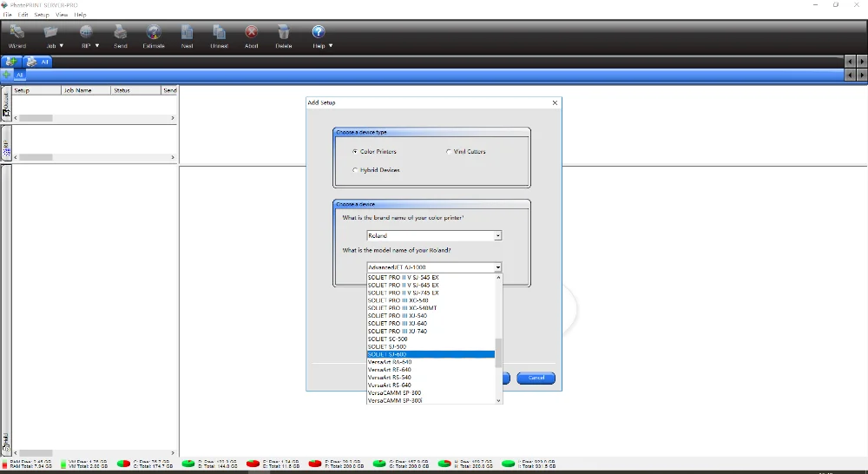Select the Hybrid Devices radio button

tap(355, 170)
